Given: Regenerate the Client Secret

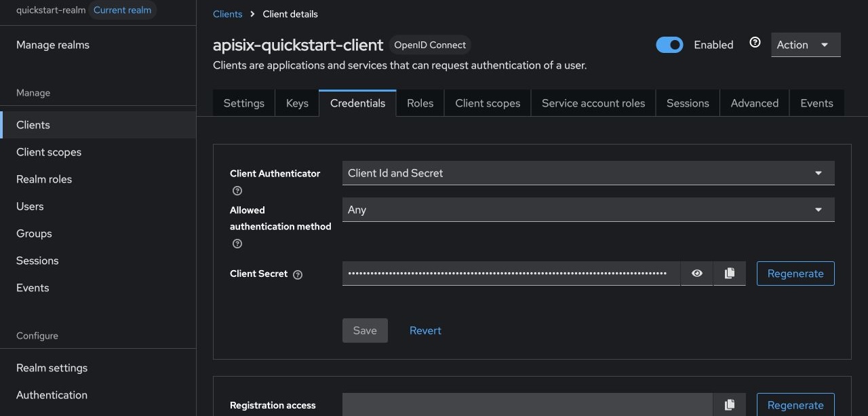Looking at the screenshot, I should [795, 273].
